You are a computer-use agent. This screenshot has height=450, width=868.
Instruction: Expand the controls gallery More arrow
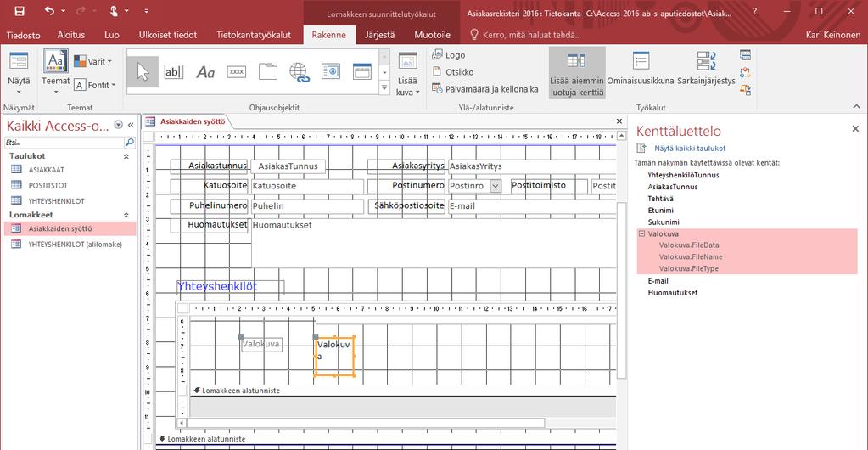(384, 87)
